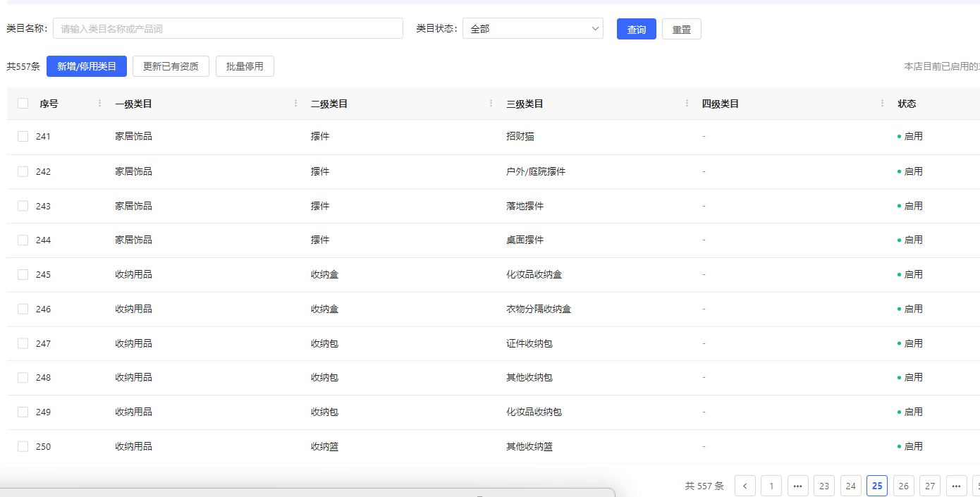Open column menu for 四级类目 header
980x497 pixels.
pyautogui.click(x=882, y=104)
